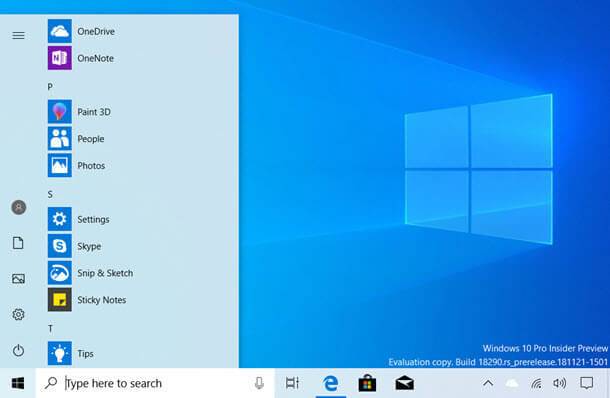The height and width of the screenshot is (398, 610).
Task: Open Task View on the taskbar
Action: [292, 383]
